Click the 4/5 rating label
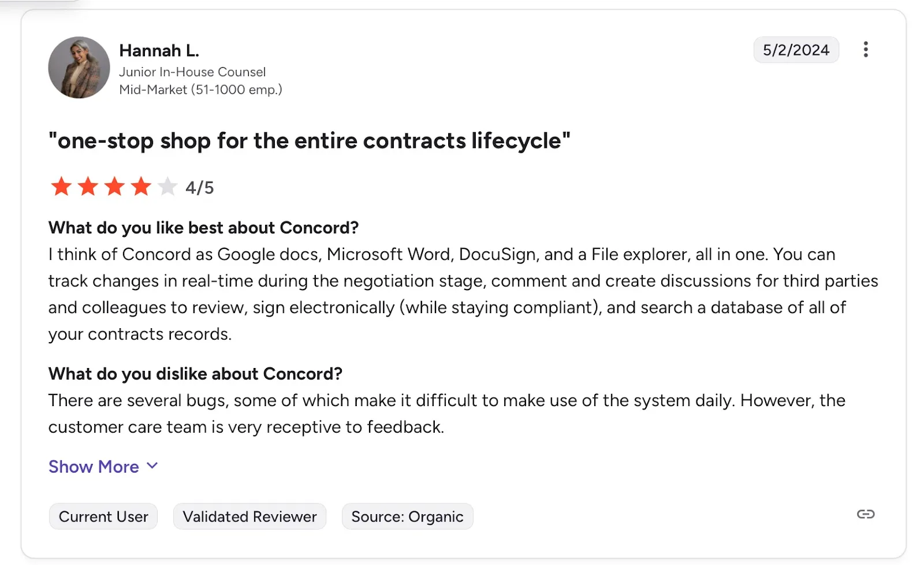Screen dimensions: 924x565 click(x=199, y=186)
